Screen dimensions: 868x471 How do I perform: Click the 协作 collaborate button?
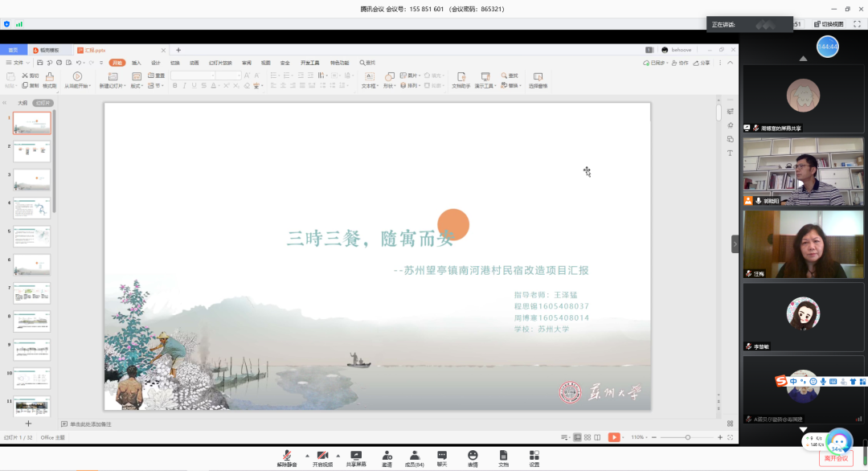(680, 63)
